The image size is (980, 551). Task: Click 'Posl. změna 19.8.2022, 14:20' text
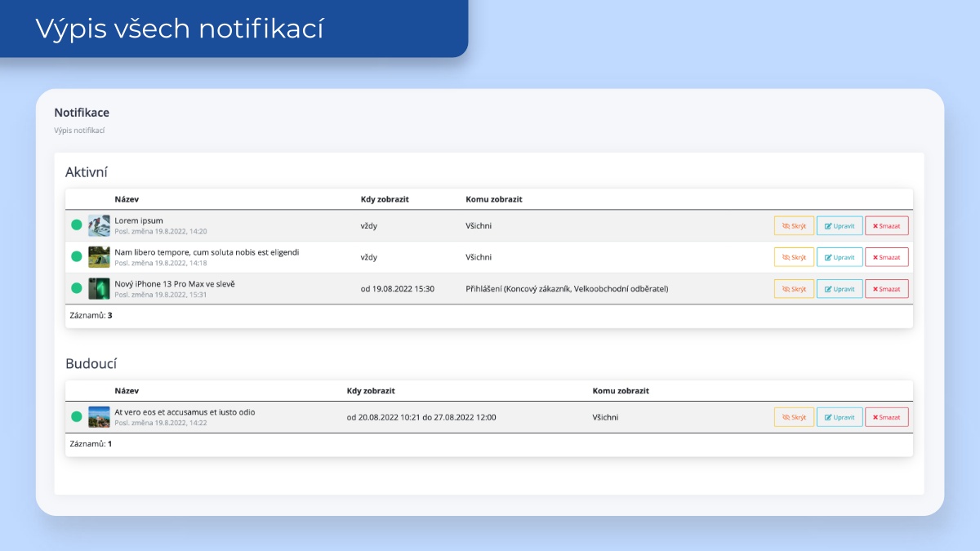[x=161, y=232]
